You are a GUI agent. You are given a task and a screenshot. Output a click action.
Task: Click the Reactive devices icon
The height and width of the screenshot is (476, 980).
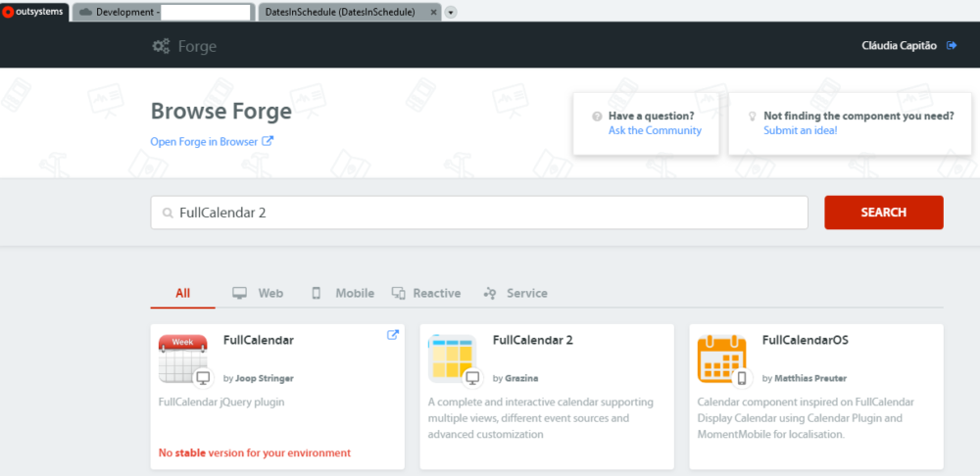tap(399, 293)
